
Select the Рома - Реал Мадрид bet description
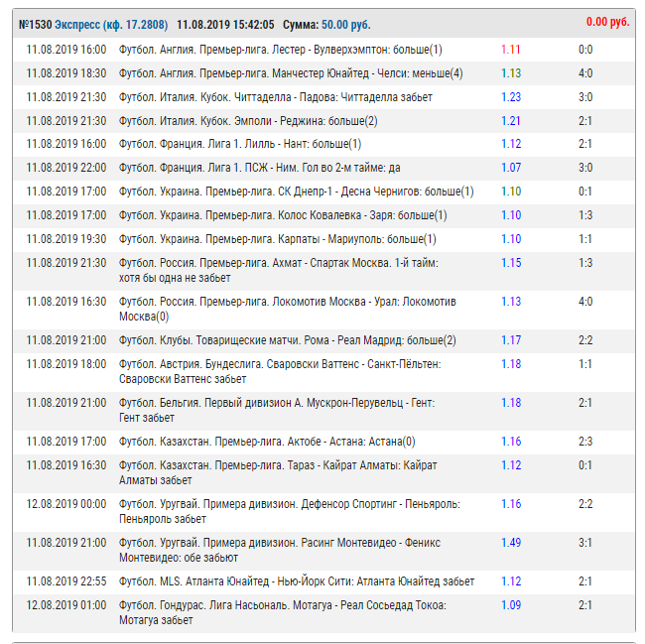click(x=288, y=341)
